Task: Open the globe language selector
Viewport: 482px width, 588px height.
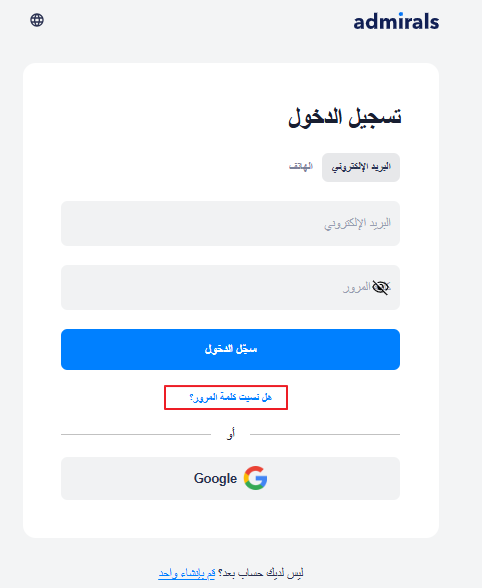Action: pos(37,20)
